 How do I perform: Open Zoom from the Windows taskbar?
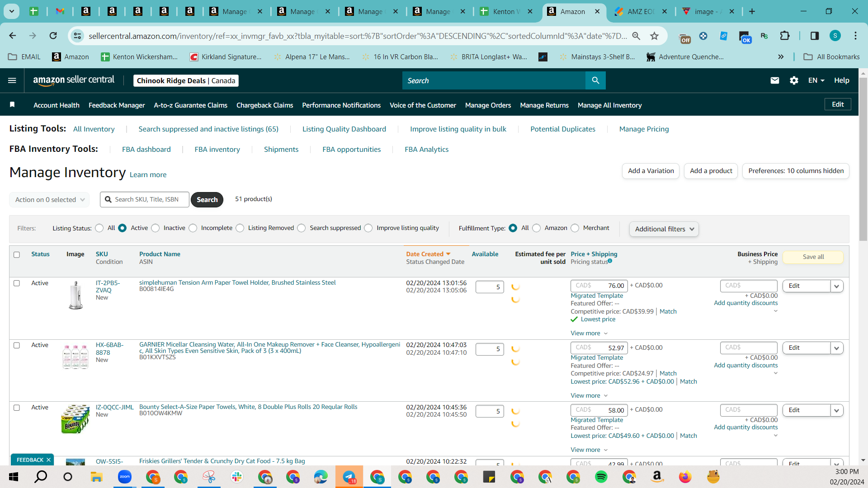coord(124,477)
